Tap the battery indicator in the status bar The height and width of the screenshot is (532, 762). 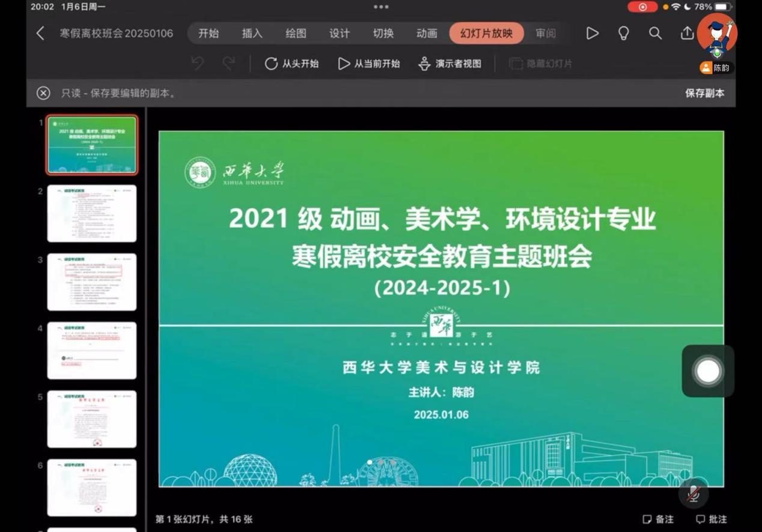point(724,7)
